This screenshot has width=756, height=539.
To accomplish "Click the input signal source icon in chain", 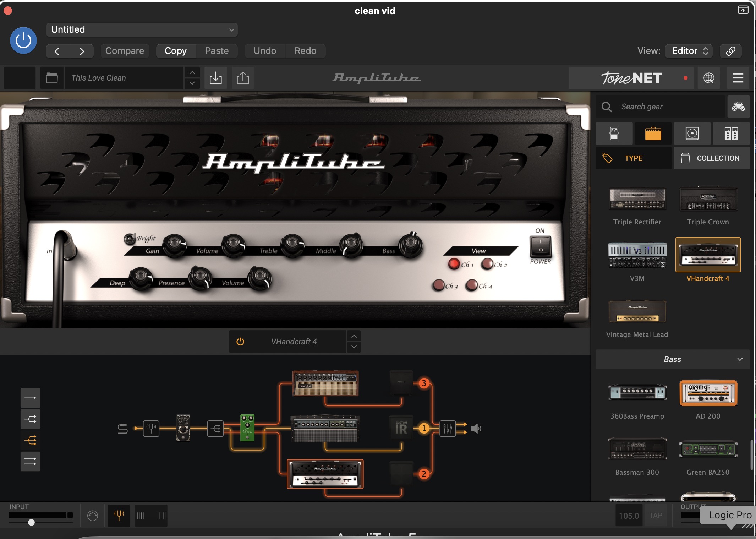I will 122,429.
